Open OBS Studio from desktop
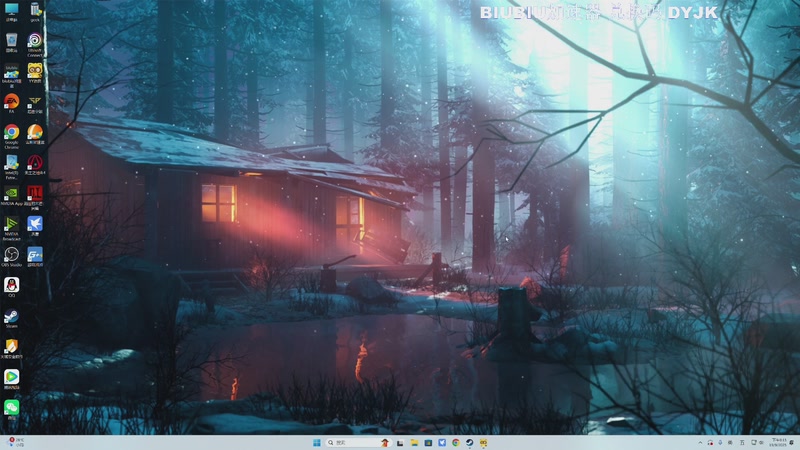Screen dimensions: 800x450 click(x=11, y=257)
